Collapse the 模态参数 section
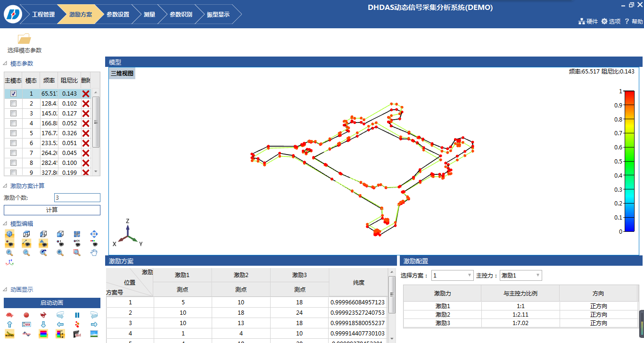The width and height of the screenshot is (644, 343). pos(5,64)
